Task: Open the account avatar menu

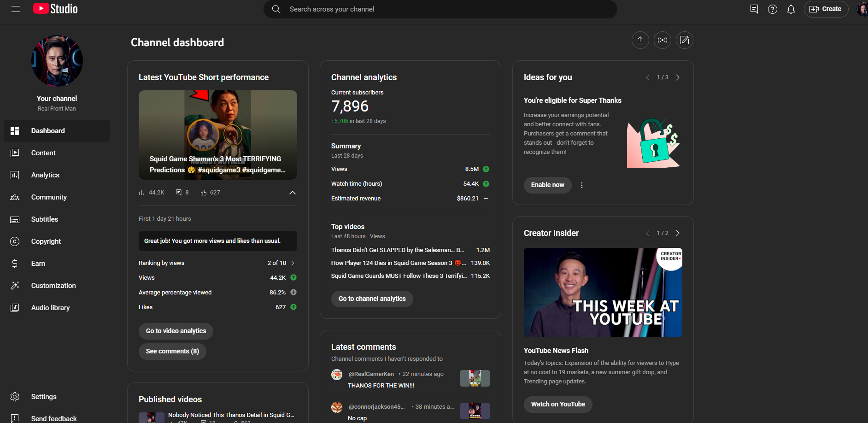Action: [x=862, y=9]
